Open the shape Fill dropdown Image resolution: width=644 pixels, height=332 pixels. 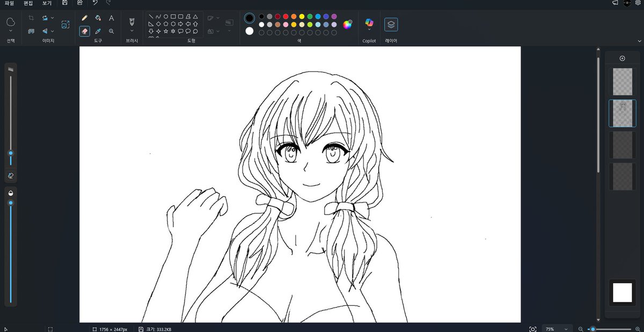217,32
